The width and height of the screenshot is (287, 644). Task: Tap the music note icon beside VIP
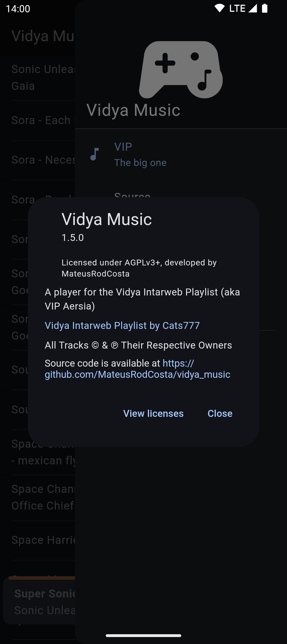pos(95,154)
